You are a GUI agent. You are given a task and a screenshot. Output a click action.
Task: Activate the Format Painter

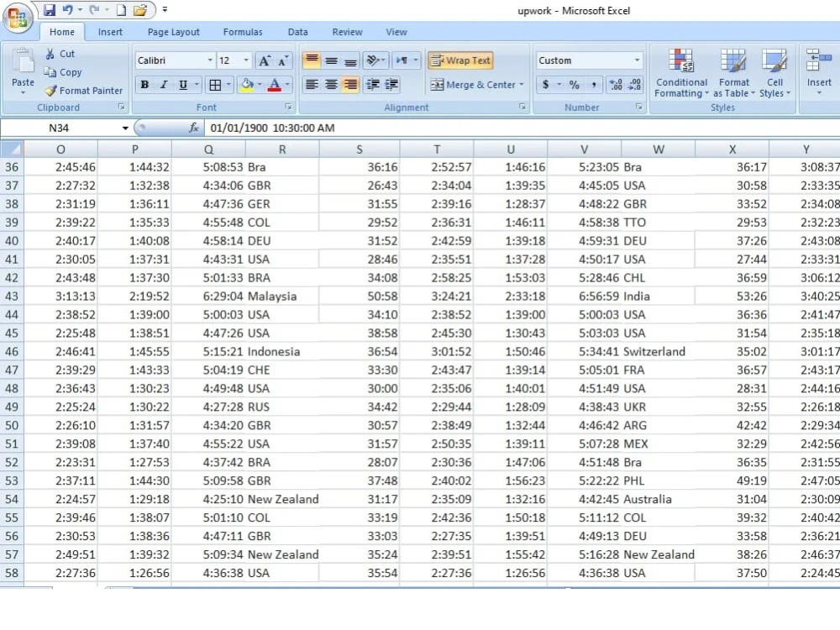(x=83, y=91)
